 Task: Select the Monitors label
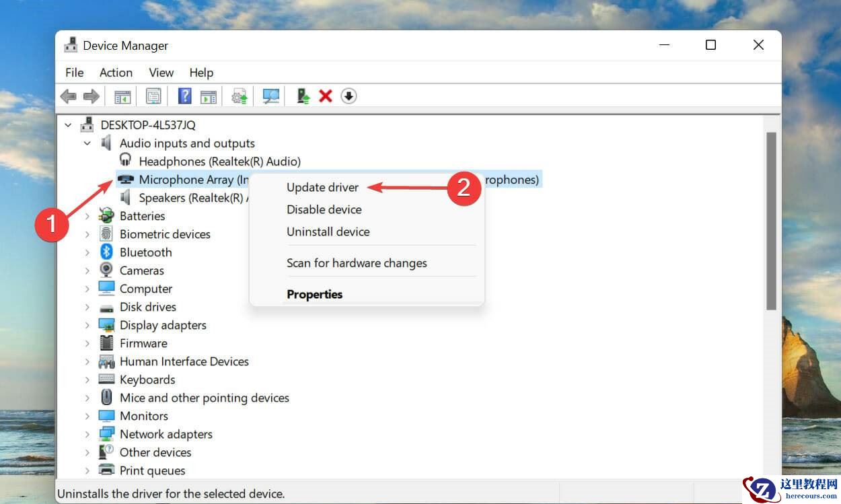click(x=144, y=416)
